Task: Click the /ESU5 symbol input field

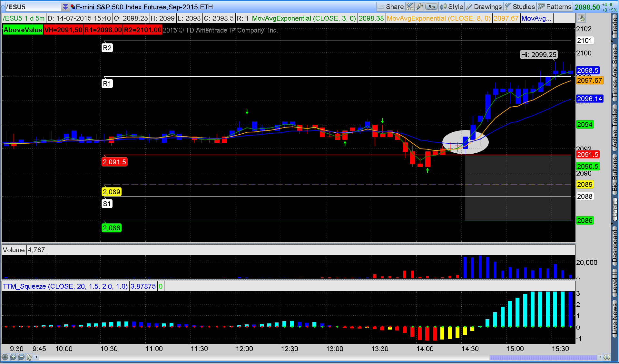Action: (32, 7)
